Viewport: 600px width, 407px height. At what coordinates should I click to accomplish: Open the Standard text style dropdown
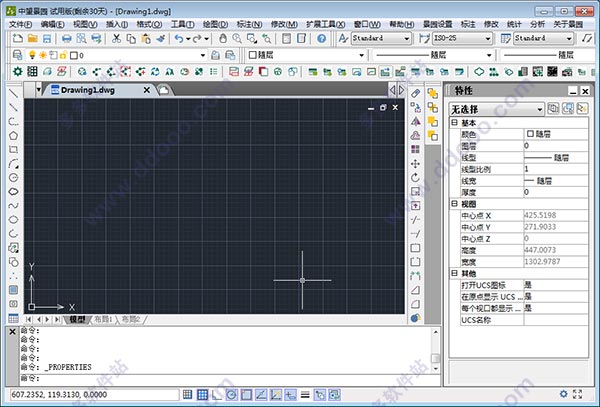coord(406,38)
